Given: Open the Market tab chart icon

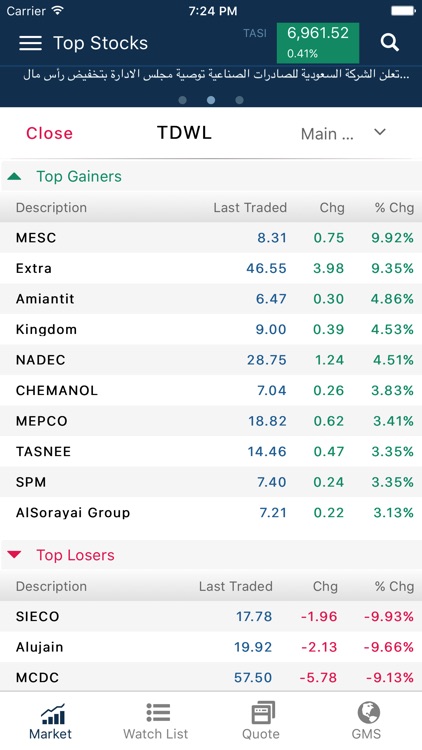Looking at the screenshot, I should point(53,714).
